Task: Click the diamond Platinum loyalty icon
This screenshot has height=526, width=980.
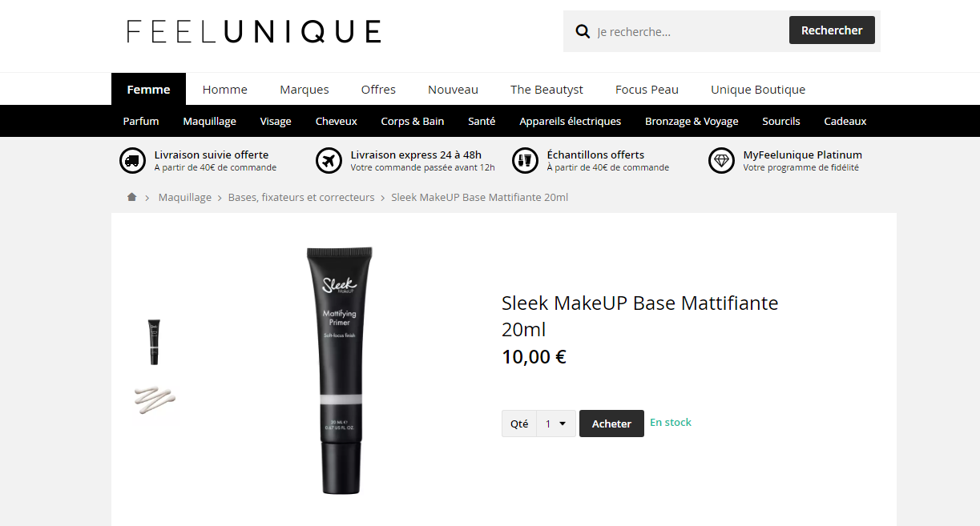Action: pyautogui.click(x=721, y=161)
